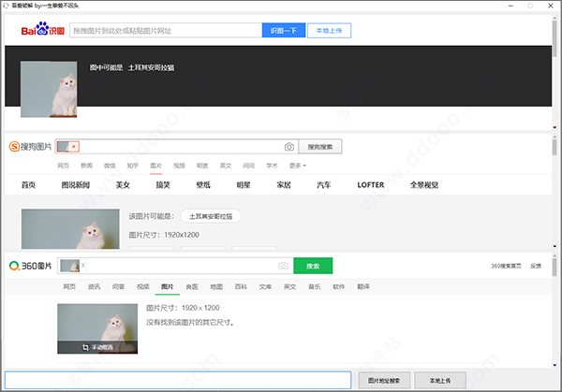Switch to the 视频 tab in Sogou navigation
The image size is (562, 392).
tap(179, 165)
